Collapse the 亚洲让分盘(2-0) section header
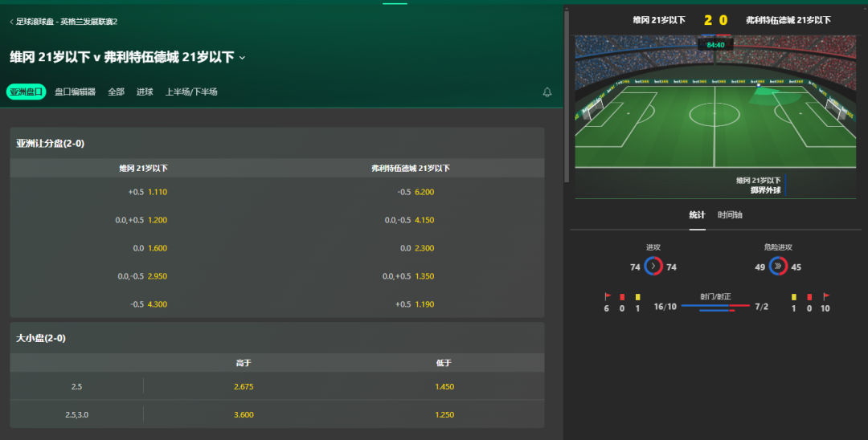The height and width of the screenshot is (440, 868). [x=276, y=143]
